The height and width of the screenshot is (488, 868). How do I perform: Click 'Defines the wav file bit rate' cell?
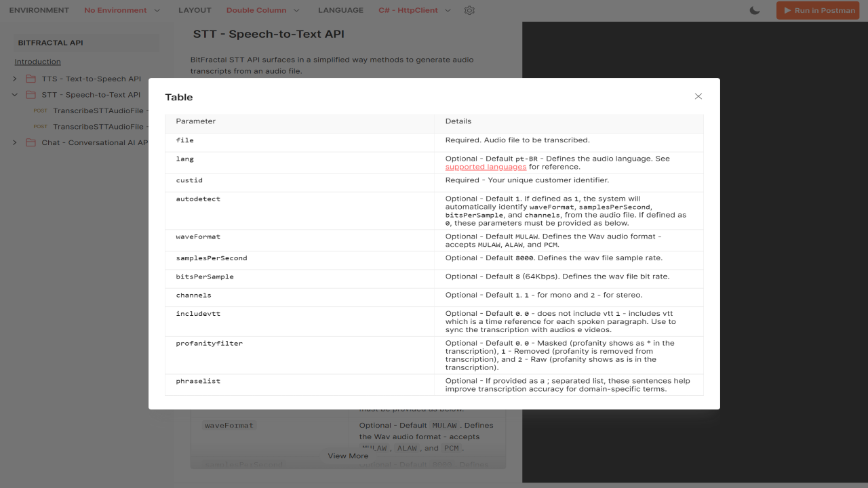click(569, 279)
